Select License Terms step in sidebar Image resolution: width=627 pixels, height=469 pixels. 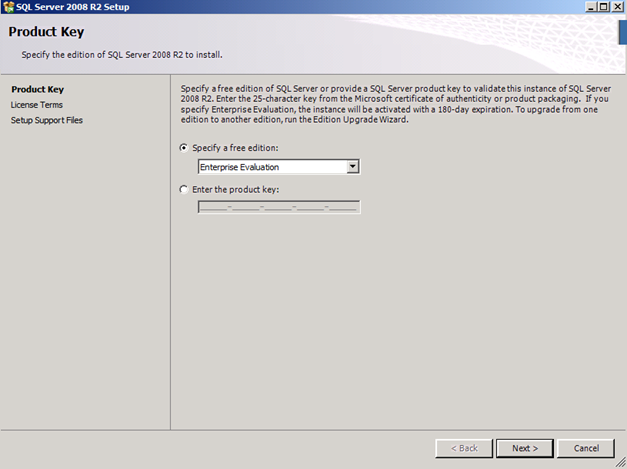[37, 105]
